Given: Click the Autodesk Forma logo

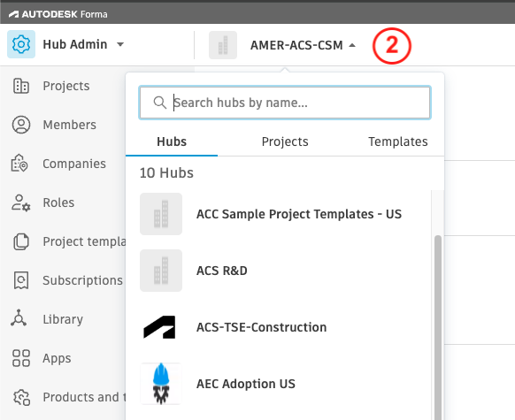Looking at the screenshot, I should [58, 14].
